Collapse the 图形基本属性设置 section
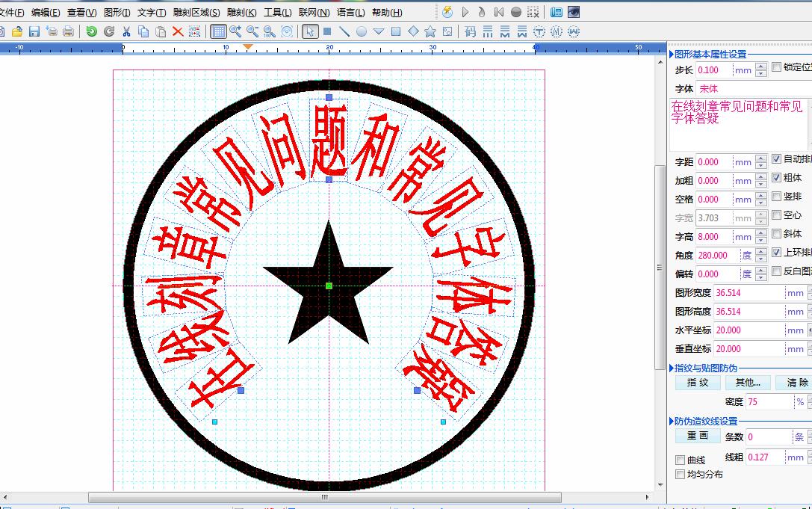This screenshot has width=812, height=509. point(671,55)
